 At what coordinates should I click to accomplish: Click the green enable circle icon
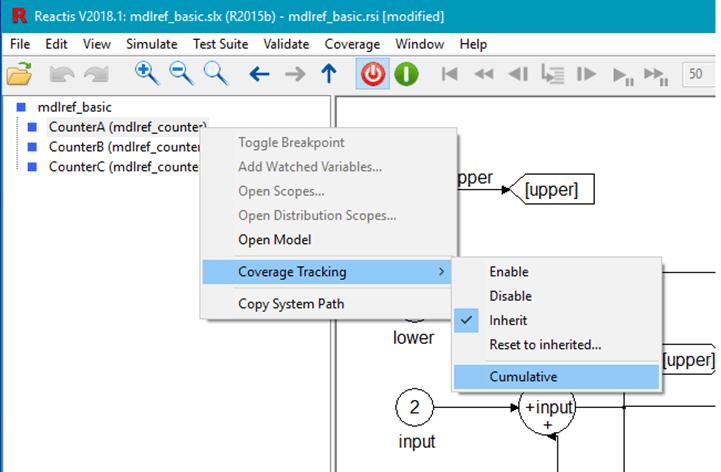406,74
